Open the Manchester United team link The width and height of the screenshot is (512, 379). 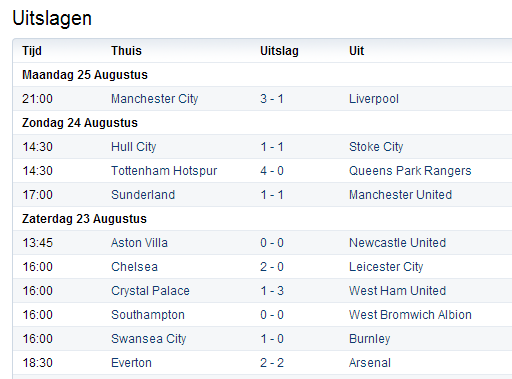pos(400,195)
